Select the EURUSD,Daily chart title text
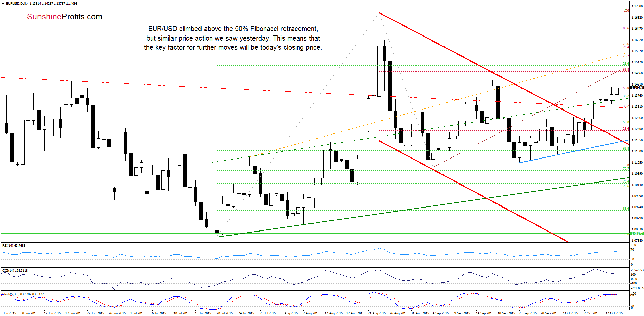This screenshot has height=316, width=644. point(17,4)
